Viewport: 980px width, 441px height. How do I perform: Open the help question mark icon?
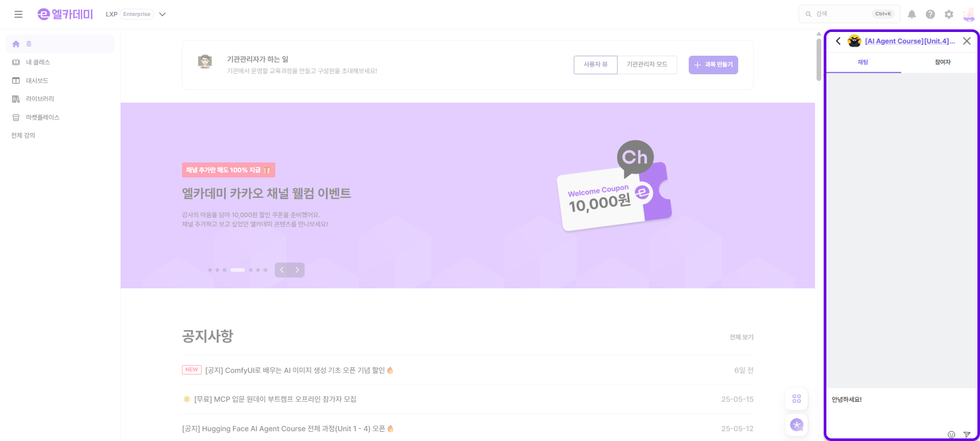(x=931, y=14)
